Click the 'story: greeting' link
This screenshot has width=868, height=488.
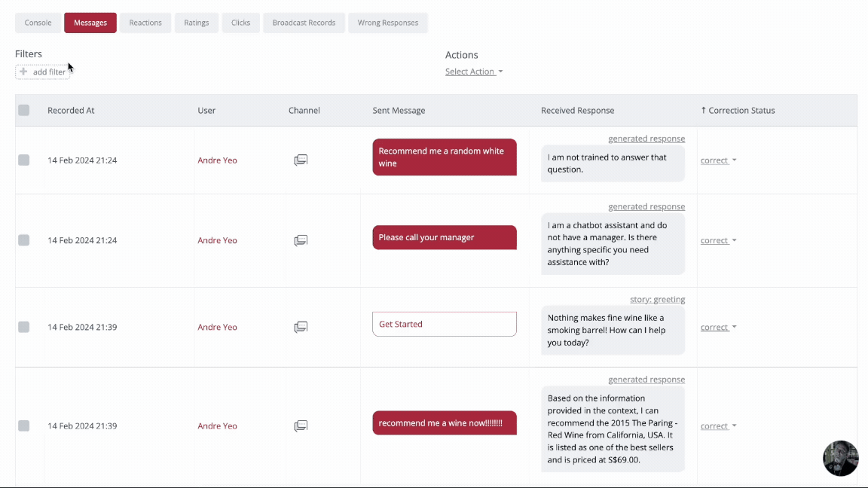tap(657, 299)
